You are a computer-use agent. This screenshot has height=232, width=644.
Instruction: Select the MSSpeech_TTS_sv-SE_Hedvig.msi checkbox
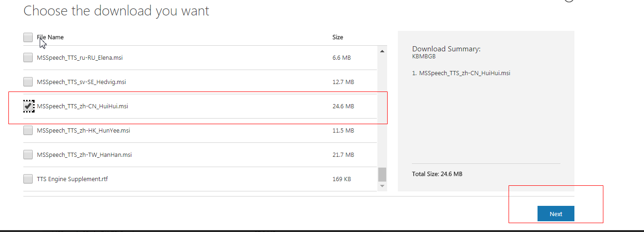coord(28,82)
